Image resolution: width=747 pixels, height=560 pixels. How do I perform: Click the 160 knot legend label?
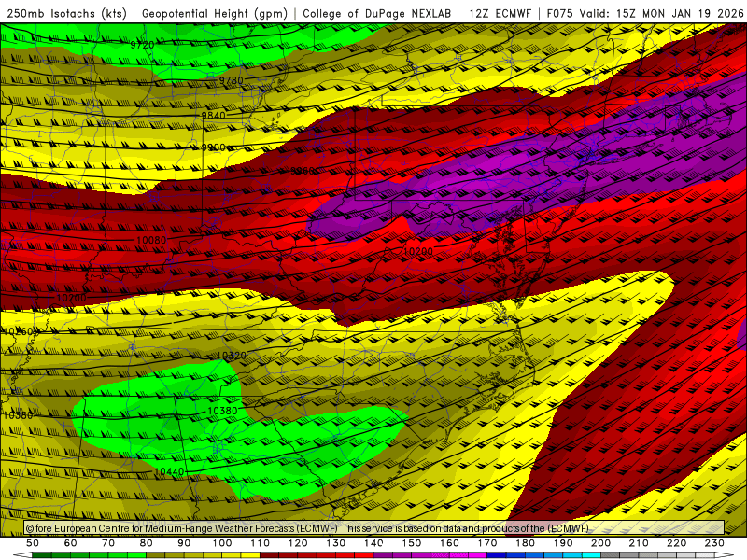[449, 543]
